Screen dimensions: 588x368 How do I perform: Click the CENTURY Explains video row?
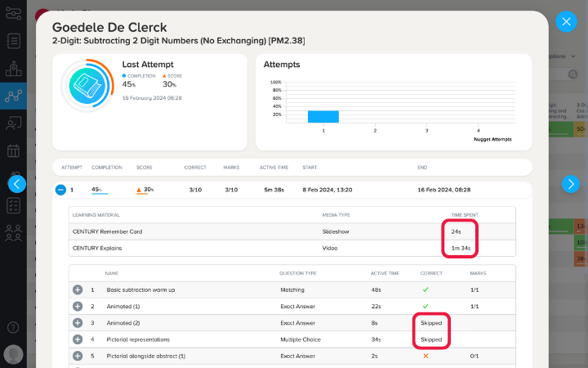292,249
